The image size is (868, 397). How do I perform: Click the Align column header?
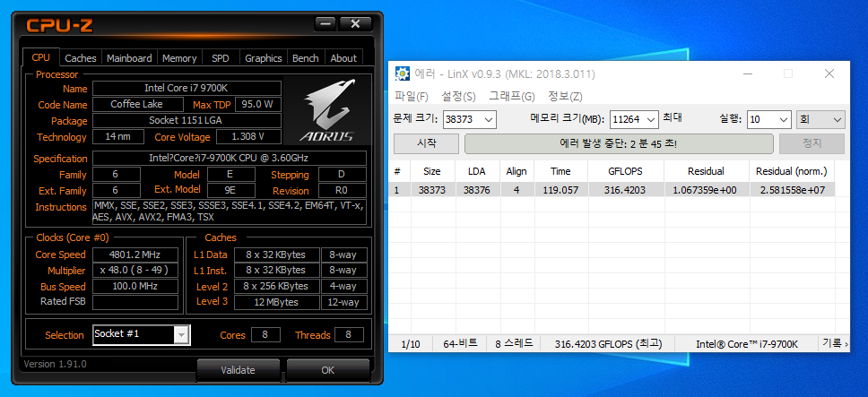[x=516, y=171]
